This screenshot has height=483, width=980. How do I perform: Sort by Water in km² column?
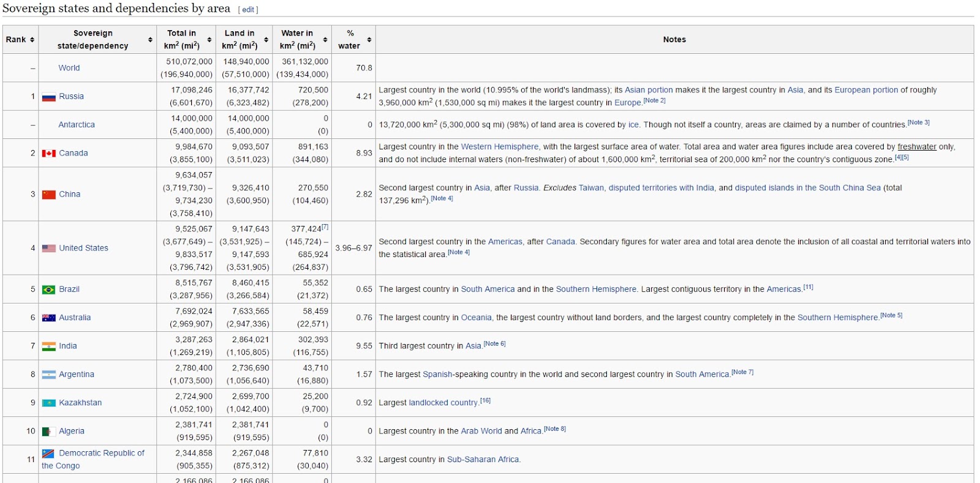coord(325,40)
